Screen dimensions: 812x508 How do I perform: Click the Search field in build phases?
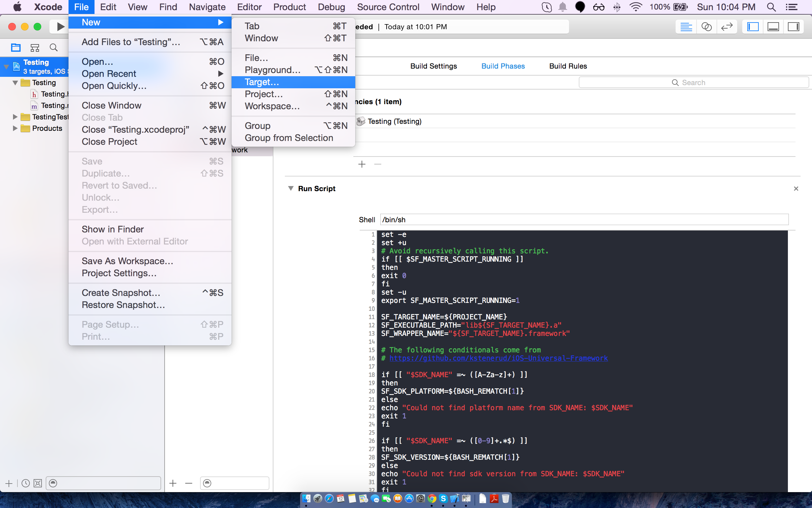coord(694,83)
